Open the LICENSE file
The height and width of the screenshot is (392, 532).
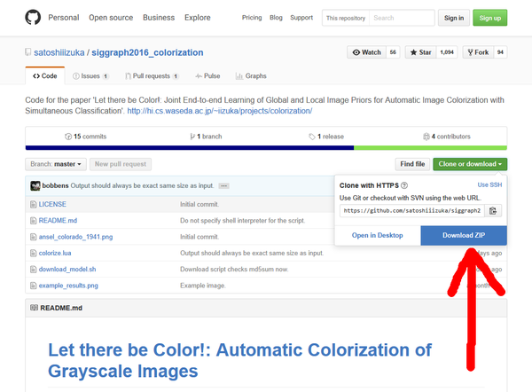point(52,204)
